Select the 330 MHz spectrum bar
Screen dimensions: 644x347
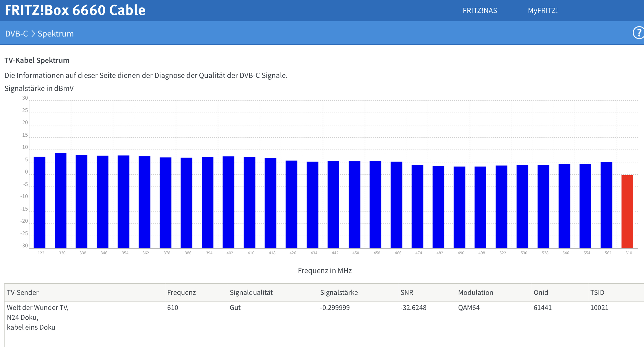(x=60, y=200)
